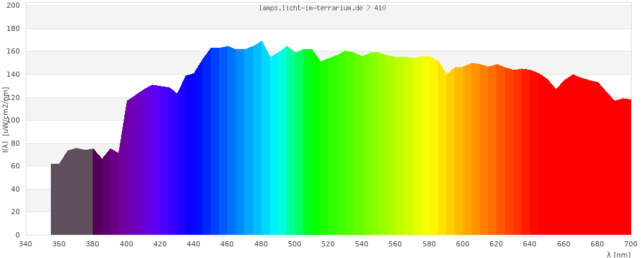644x258 pixels.
Task: Click the 100 value on intensity axis
Action: click(14, 120)
